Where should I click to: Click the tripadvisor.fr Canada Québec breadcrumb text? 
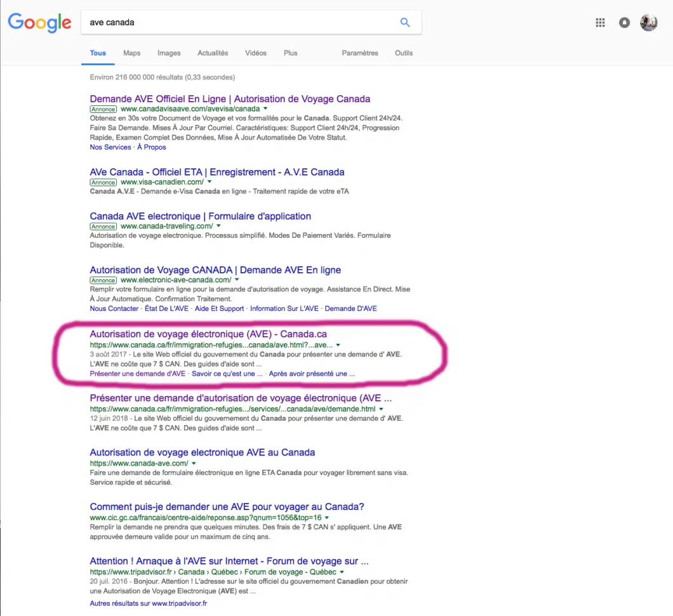(213, 572)
